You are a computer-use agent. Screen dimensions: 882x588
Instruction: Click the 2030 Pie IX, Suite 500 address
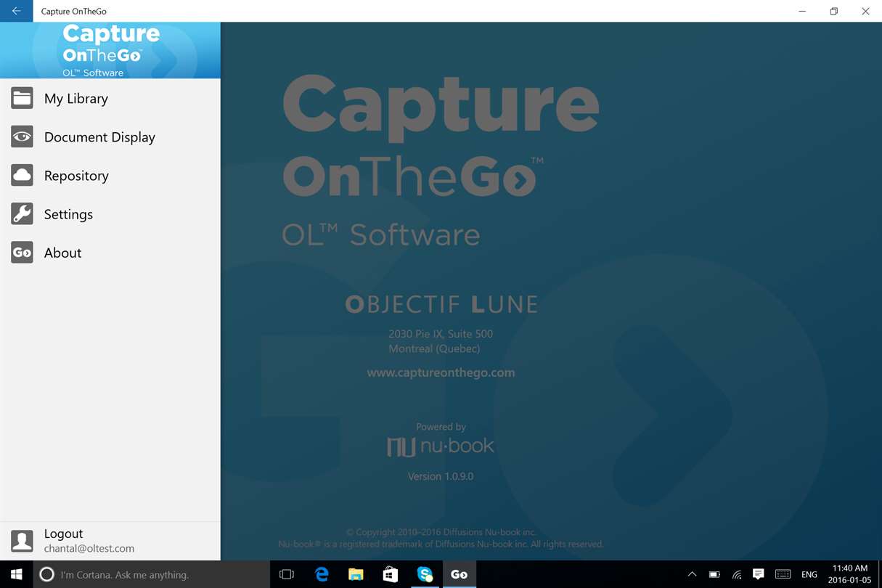click(x=441, y=334)
